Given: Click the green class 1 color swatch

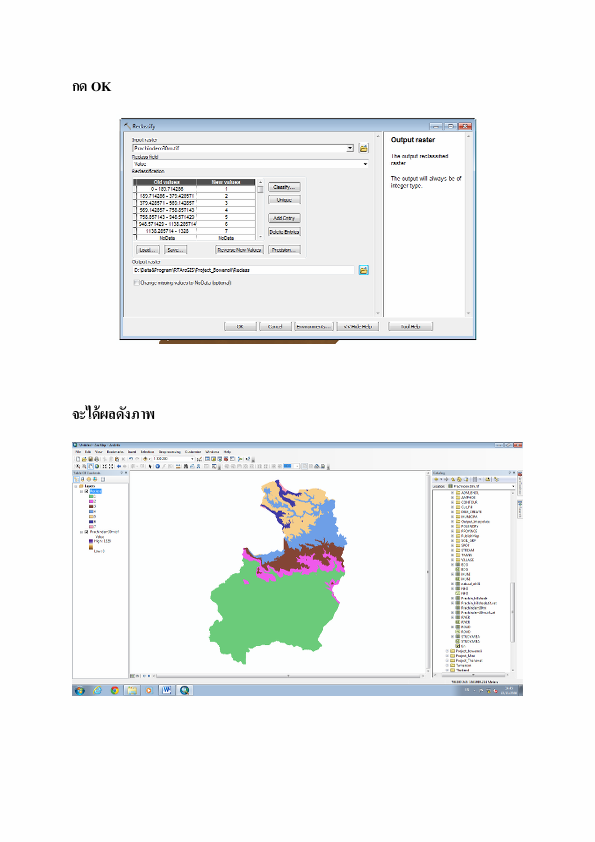Looking at the screenshot, I should pos(91,496).
